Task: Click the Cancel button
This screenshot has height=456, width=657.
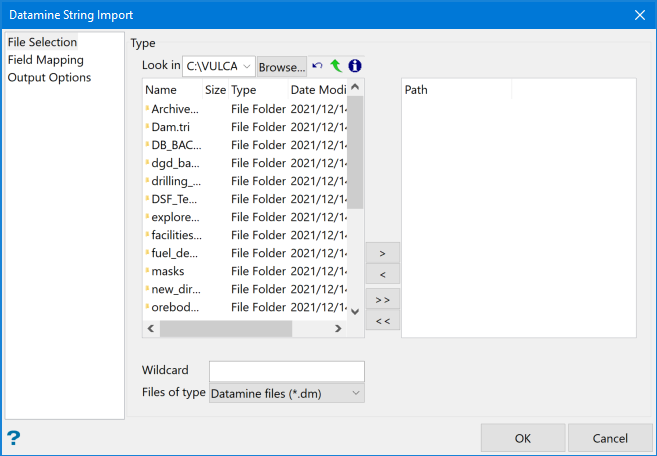Action: pos(610,438)
